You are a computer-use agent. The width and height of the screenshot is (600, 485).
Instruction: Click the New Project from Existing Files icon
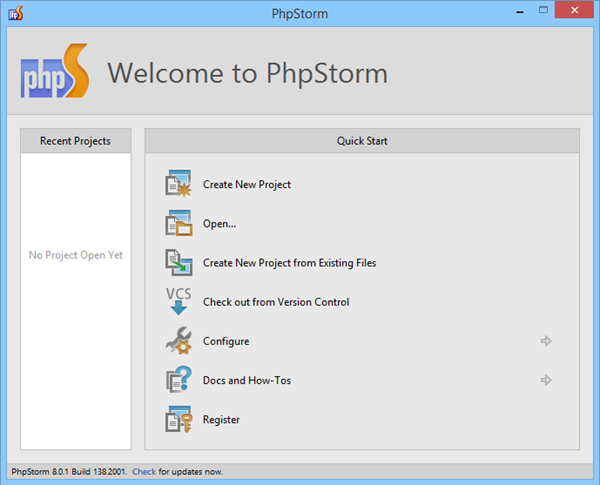click(x=176, y=262)
